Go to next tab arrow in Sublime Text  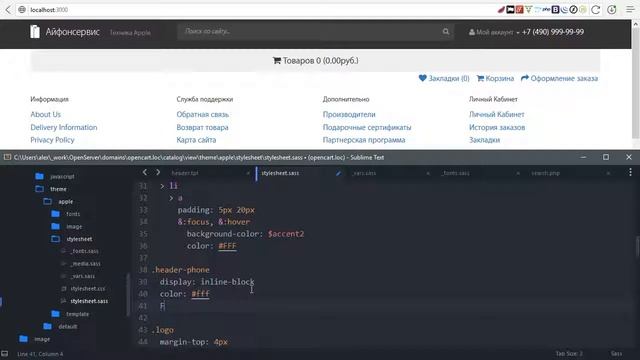click(x=158, y=173)
